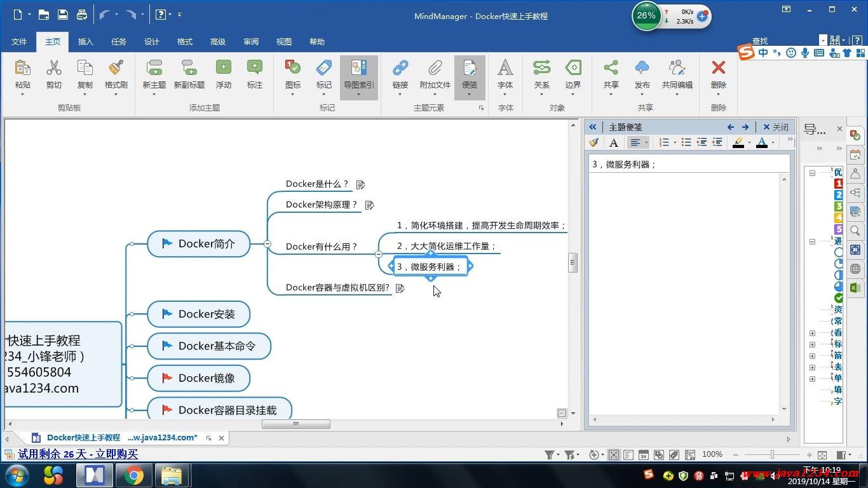Screen dimensions: 868x488
Task: Switch to the 设计 ribbon tab
Action: (x=152, y=42)
